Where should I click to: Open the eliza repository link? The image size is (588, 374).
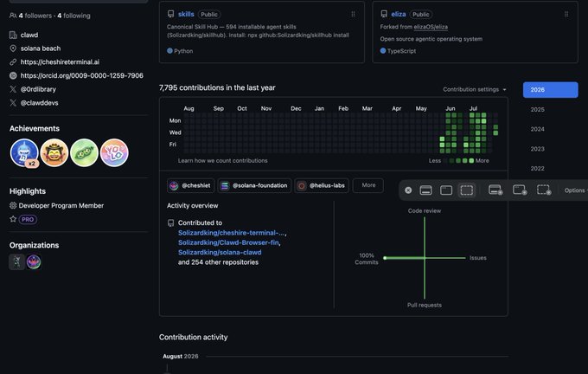[x=399, y=14]
